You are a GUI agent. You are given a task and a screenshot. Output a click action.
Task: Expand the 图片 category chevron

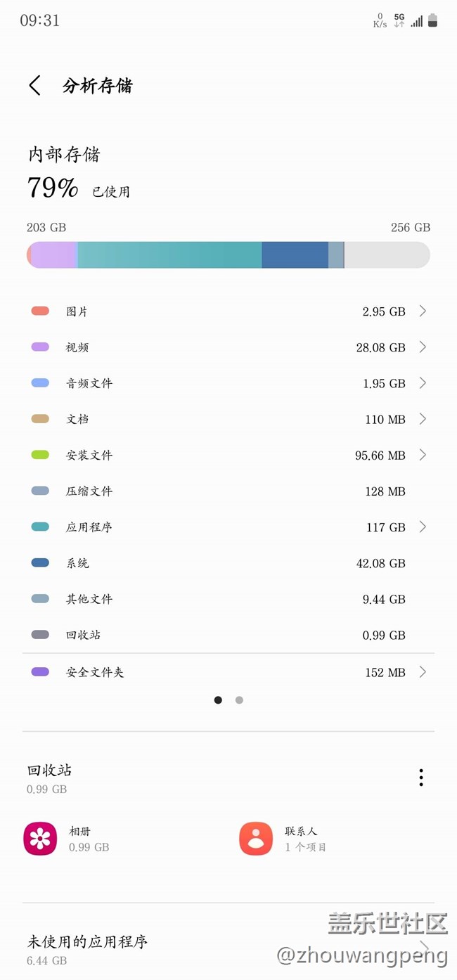(423, 311)
